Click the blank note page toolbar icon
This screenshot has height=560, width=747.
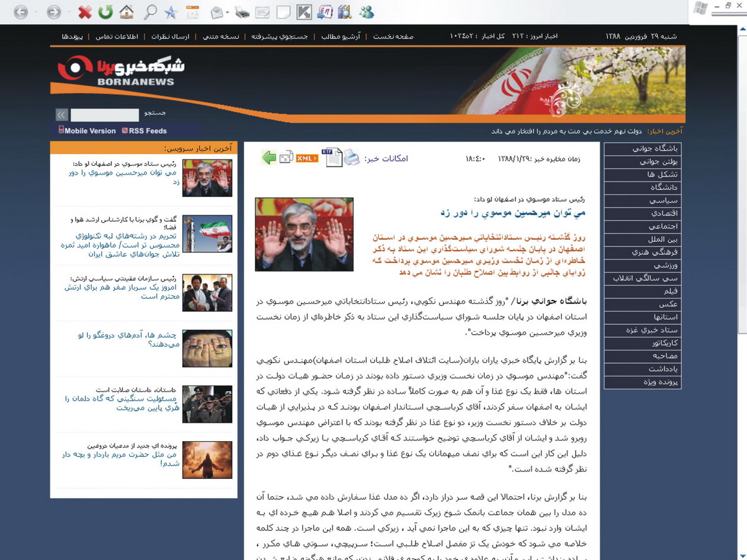click(283, 13)
